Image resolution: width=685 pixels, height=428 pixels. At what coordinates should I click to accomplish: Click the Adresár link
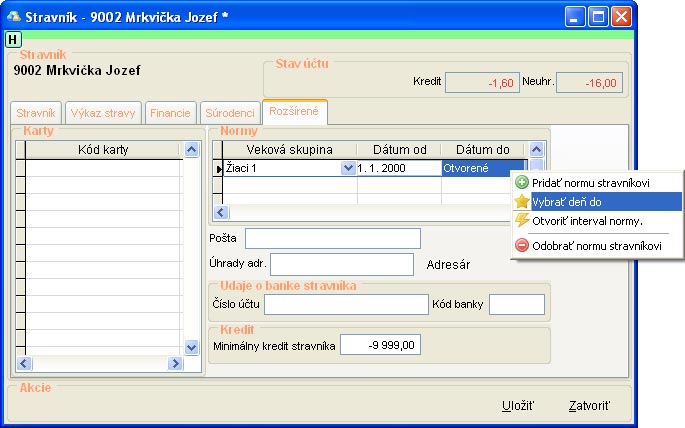click(x=448, y=264)
